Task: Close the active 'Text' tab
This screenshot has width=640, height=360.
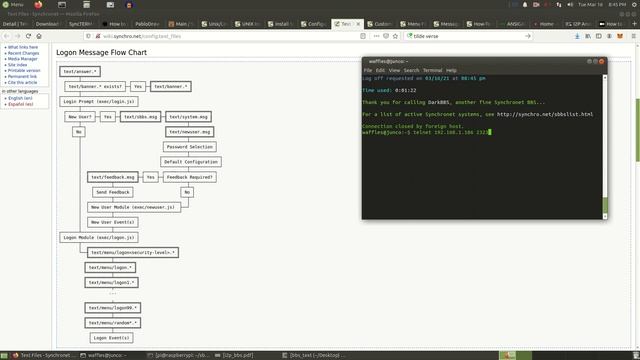Action: pos(358,24)
